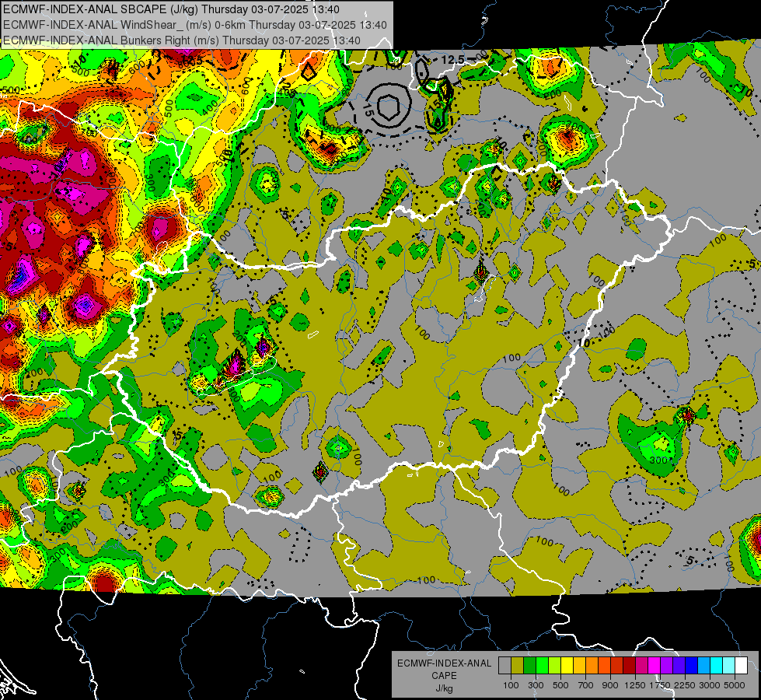Pick the purple legend swatch after 1750
Screen dimensions: 761x700
click(x=666, y=666)
